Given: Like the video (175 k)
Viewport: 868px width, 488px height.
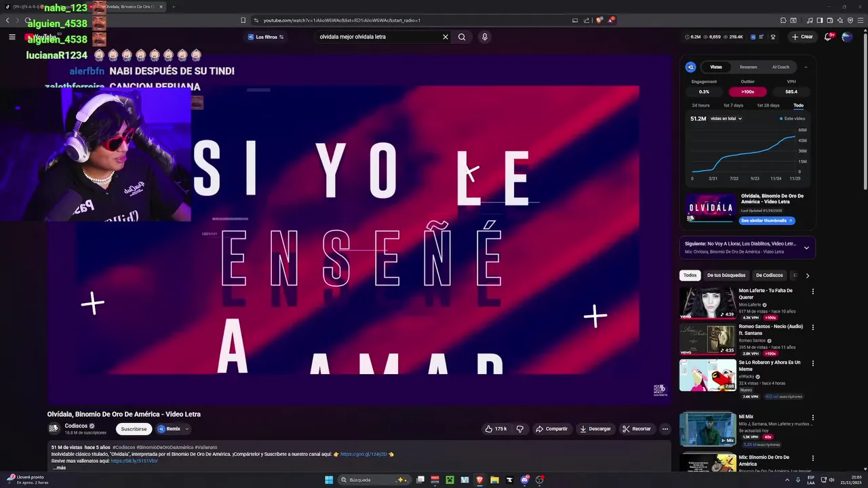Looking at the screenshot, I should click(496, 429).
